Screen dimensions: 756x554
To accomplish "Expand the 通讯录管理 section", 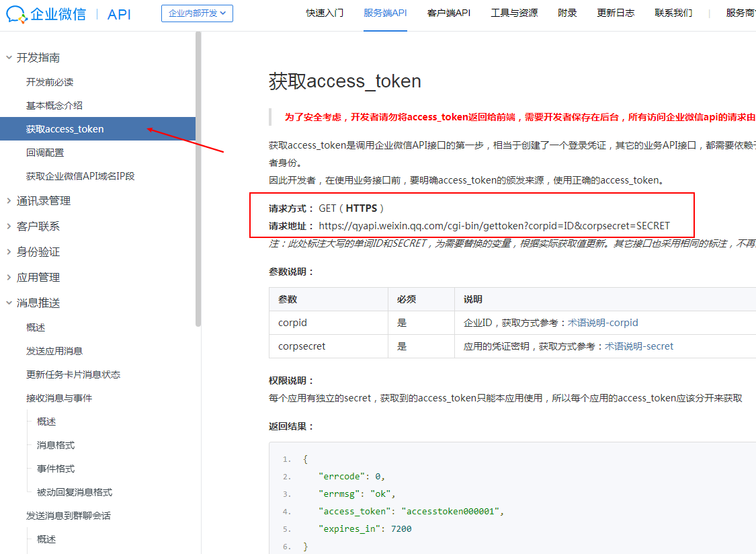I will pos(9,200).
